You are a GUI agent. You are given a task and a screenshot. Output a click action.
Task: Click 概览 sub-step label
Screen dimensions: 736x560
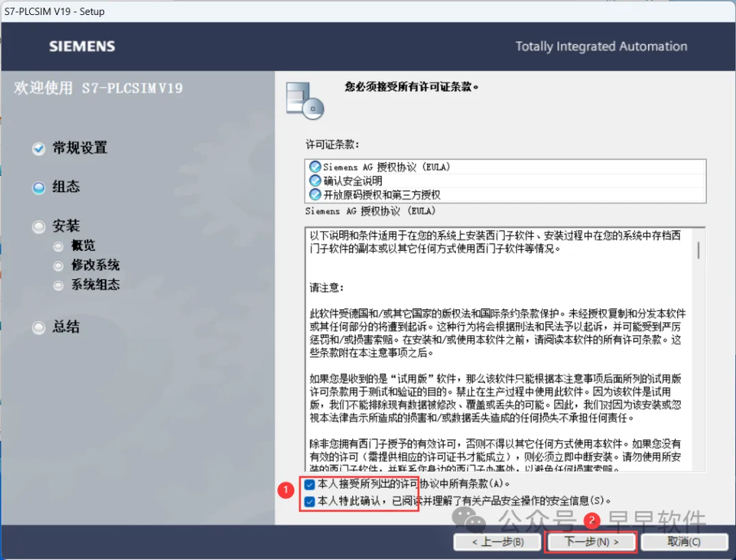tap(83, 245)
